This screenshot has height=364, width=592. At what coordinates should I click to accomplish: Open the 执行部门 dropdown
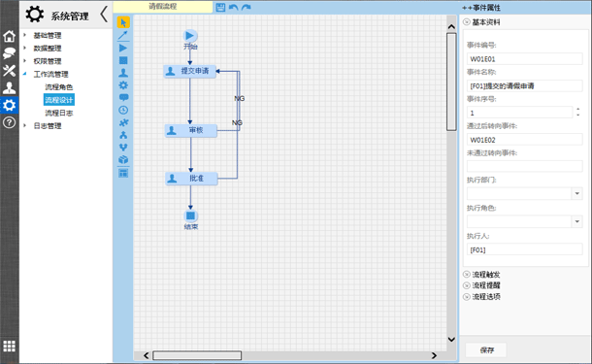tap(576, 193)
